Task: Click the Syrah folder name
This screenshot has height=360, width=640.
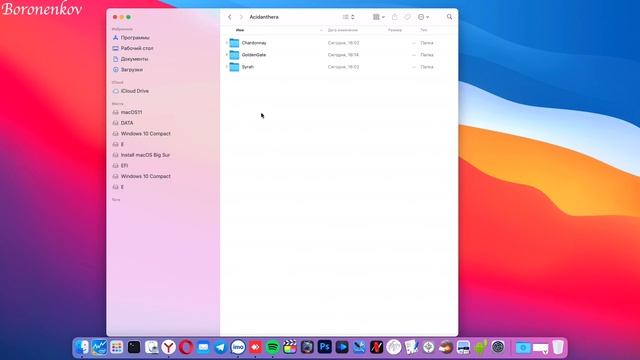Action: click(248, 67)
